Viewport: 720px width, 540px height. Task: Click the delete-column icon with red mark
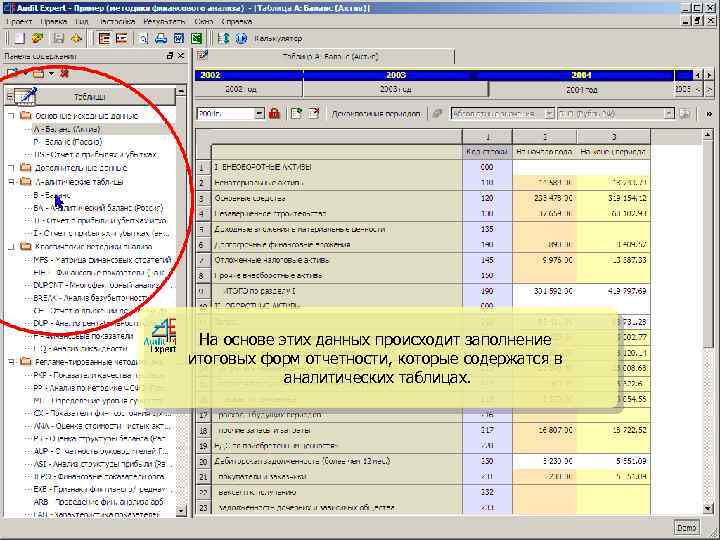coord(314,113)
